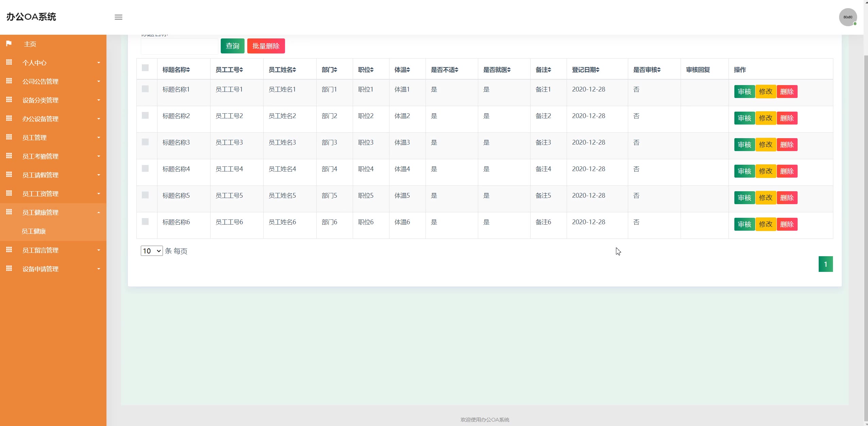Open the rows-per-page dropdown showing 10

151,251
